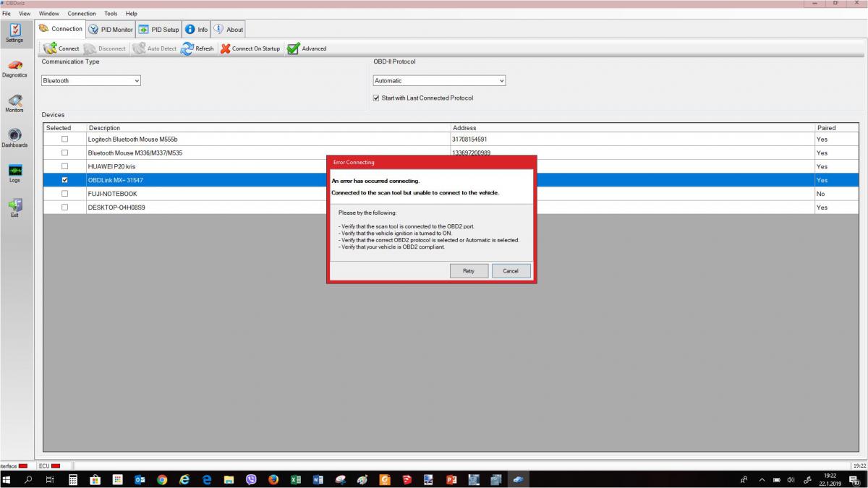Open the File menu
This screenshot has width=868, height=488.
pyautogui.click(x=7, y=14)
